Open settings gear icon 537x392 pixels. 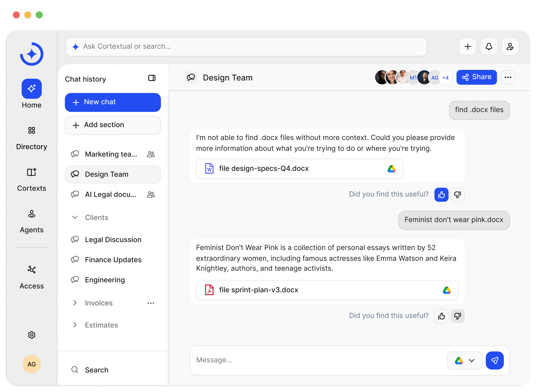point(32,335)
